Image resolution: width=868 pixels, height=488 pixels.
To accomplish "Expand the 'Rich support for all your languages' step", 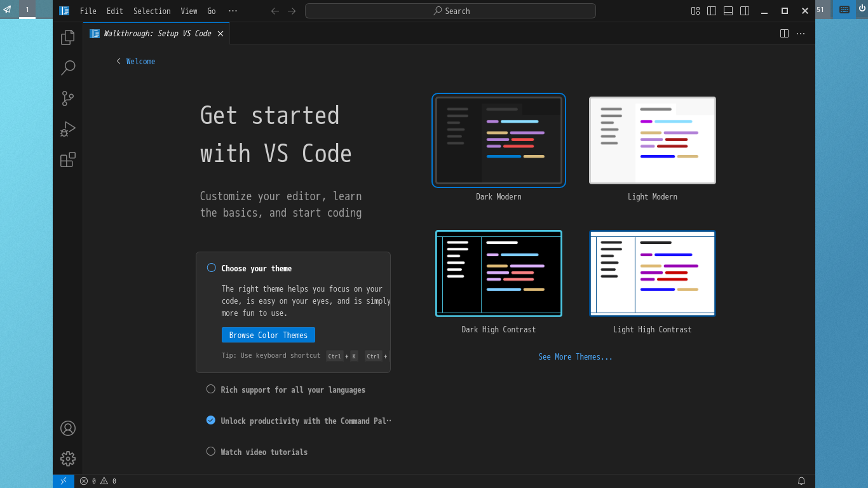I will pyautogui.click(x=293, y=390).
